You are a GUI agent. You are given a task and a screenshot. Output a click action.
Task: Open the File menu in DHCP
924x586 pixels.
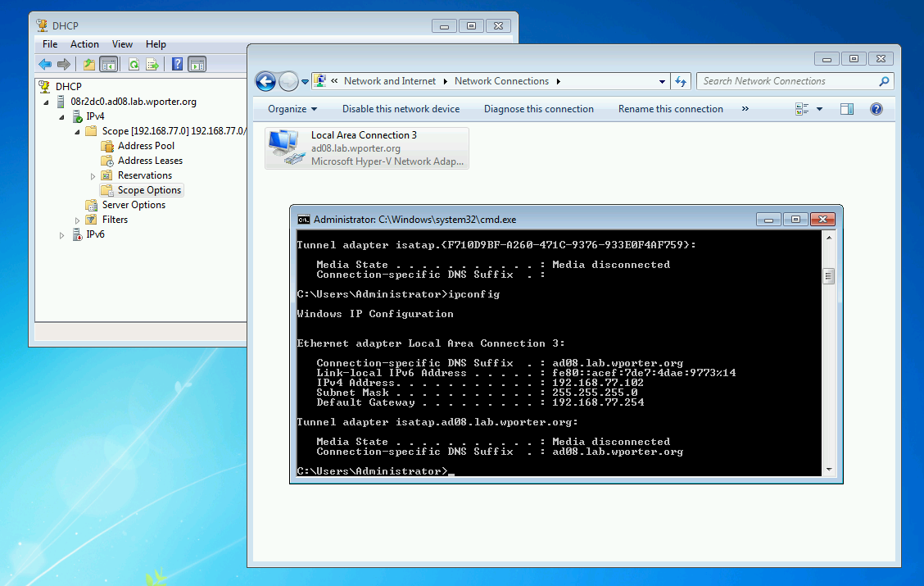[50, 44]
